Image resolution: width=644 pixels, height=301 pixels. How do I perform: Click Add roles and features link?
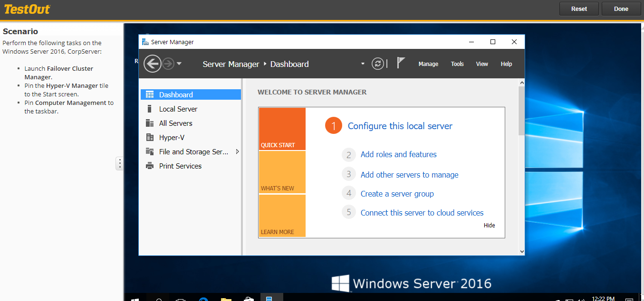398,154
